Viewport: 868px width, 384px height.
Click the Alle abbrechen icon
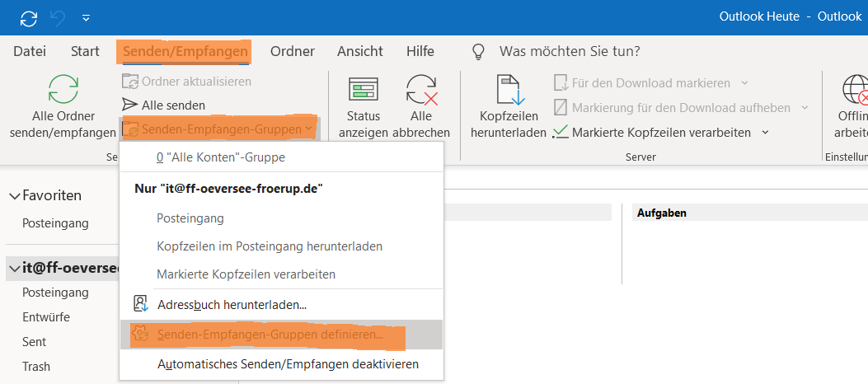[x=420, y=89]
